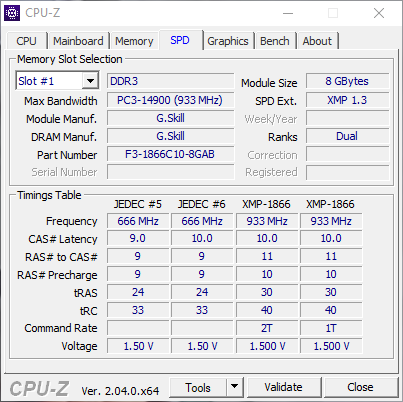
Task: Click the Command Rate row label
Action: [61, 328]
